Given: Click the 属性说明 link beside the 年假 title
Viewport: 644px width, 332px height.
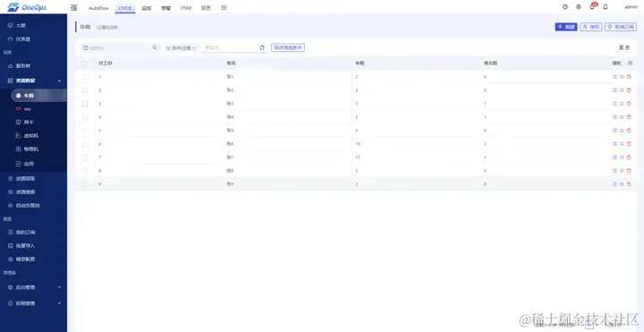Looking at the screenshot, I should click(x=107, y=28).
